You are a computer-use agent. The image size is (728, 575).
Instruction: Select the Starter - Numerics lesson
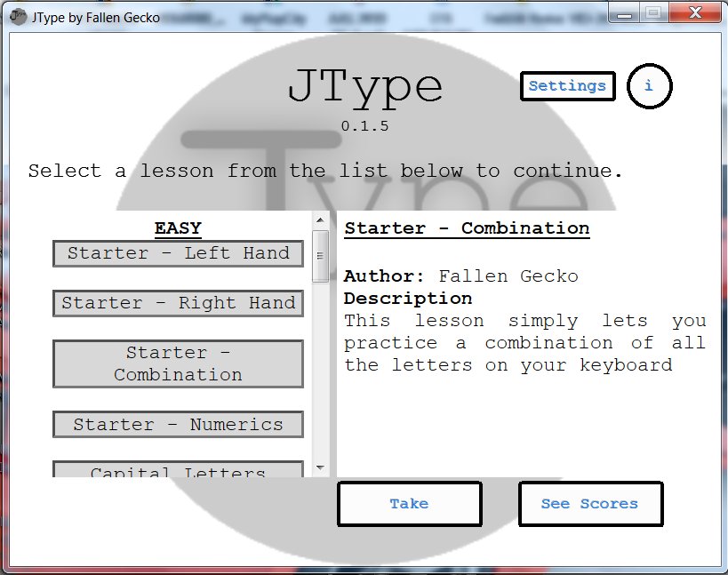[178, 424]
